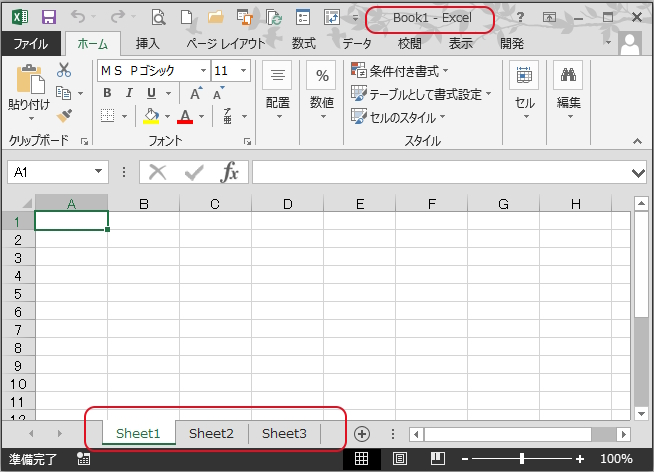Screen dimensions: 654x472
Task: Click the Insert Function fx button
Action: tap(229, 172)
